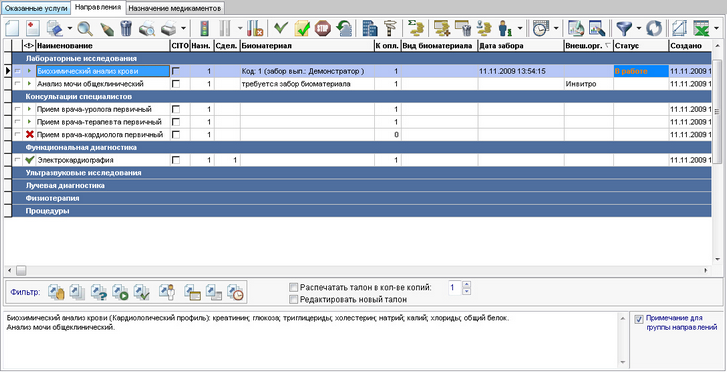Sort by Статус column header

point(641,45)
